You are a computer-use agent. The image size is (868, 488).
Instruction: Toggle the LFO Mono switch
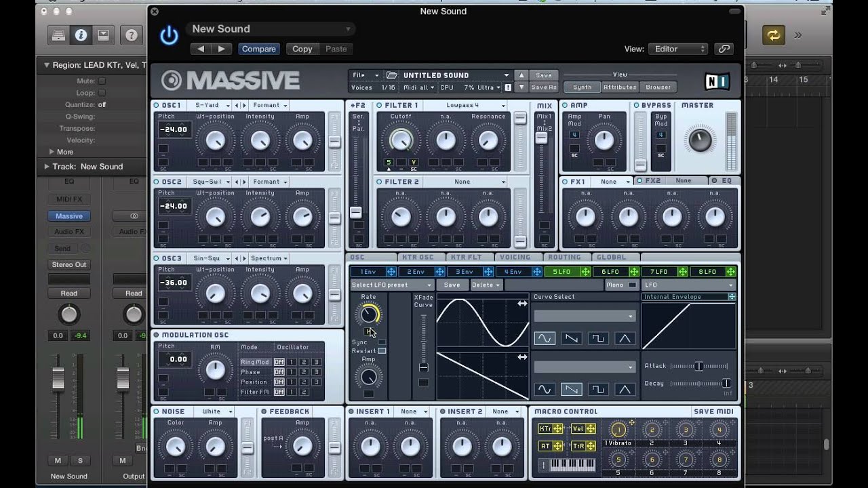pos(632,285)
